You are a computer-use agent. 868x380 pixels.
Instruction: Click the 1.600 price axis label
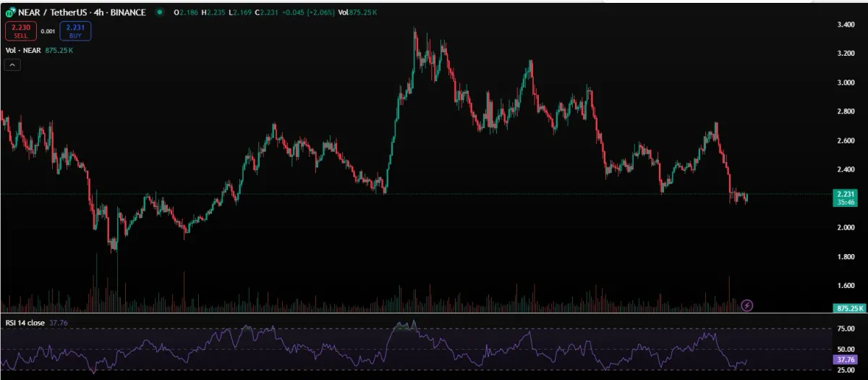point(846,286)
